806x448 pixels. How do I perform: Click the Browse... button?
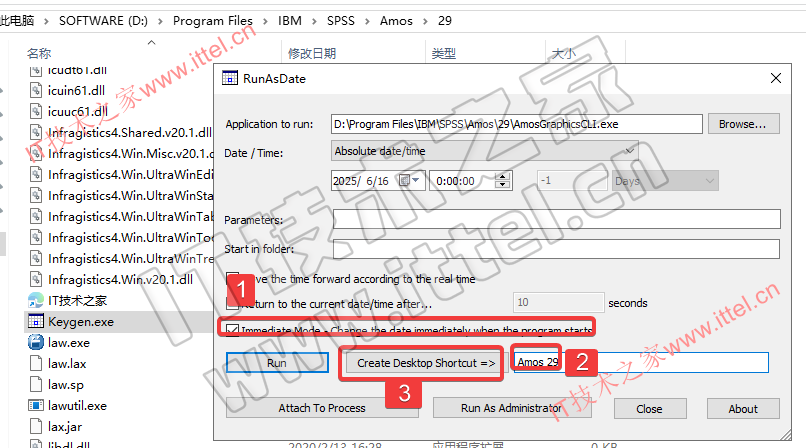tap(743, 124)
